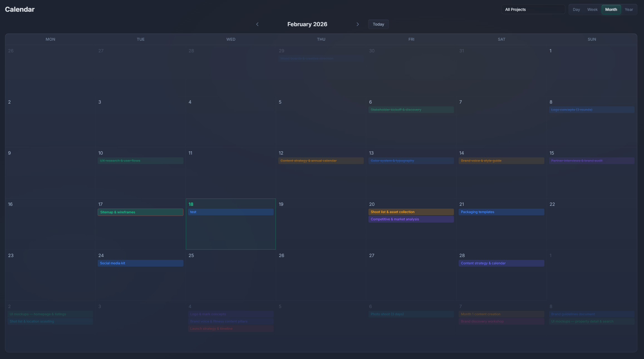This screenshot has height=359, width=644.
Task: Go to the previous month
Action: click(x=257, y=24)
